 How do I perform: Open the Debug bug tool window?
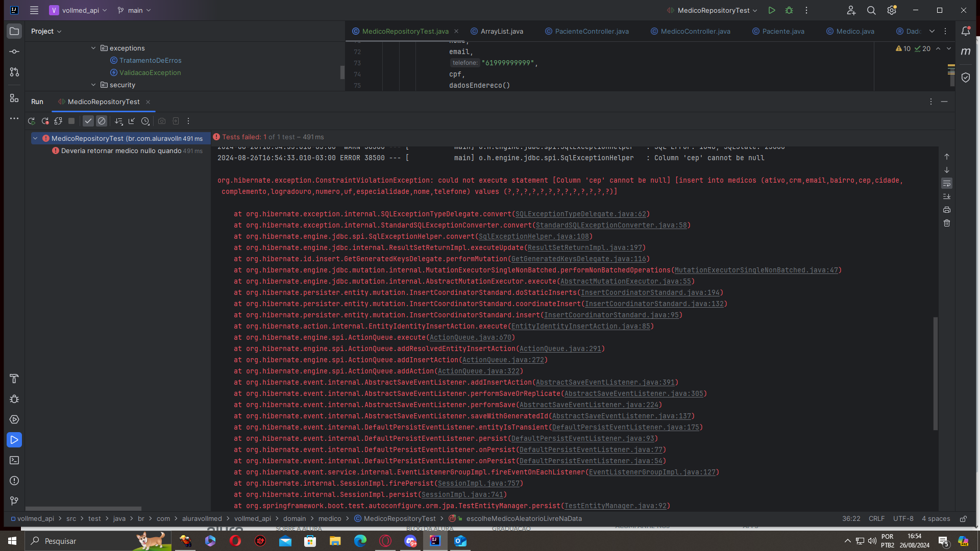(14, 399)
